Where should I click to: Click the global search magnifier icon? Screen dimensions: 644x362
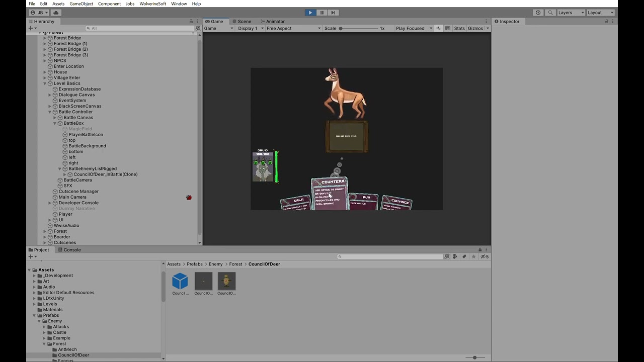550,13
